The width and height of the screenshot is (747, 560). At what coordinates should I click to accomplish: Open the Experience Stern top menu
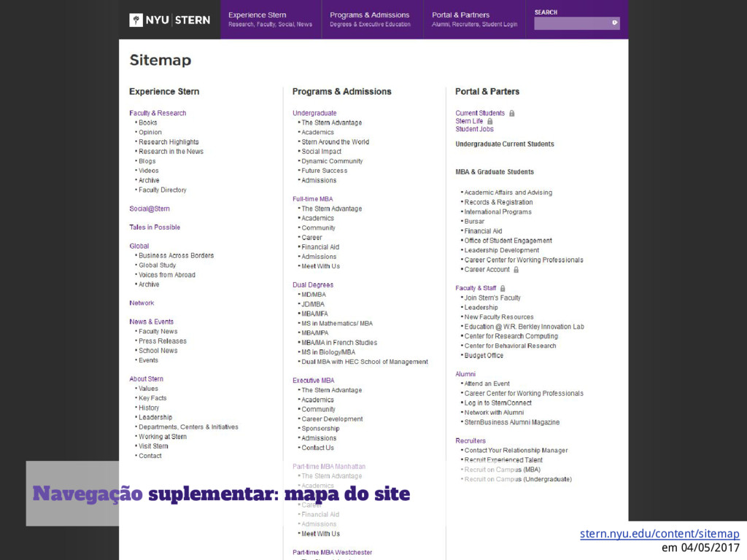[271, 20]
